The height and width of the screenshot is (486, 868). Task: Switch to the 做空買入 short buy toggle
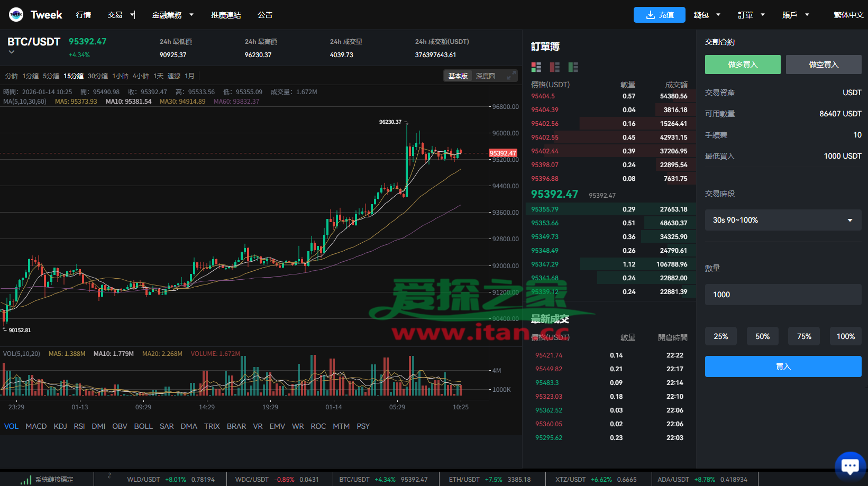(823, 65)
